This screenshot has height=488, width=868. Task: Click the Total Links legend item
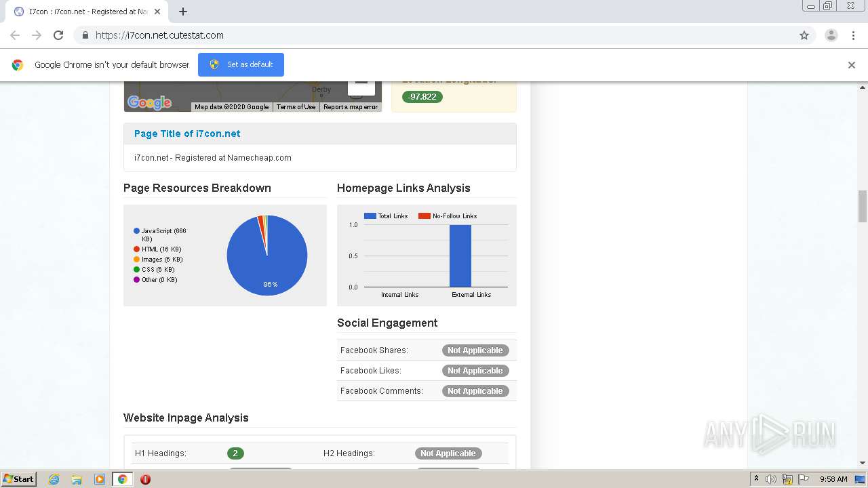(386, 216)
